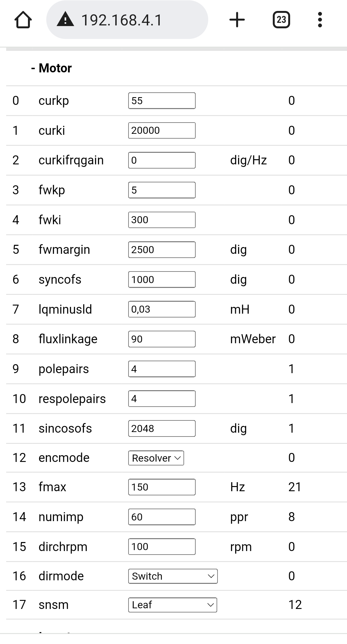Open the dirmode Switch dropdown
This screenshot has width=347, height=644.
pos(173,576)
